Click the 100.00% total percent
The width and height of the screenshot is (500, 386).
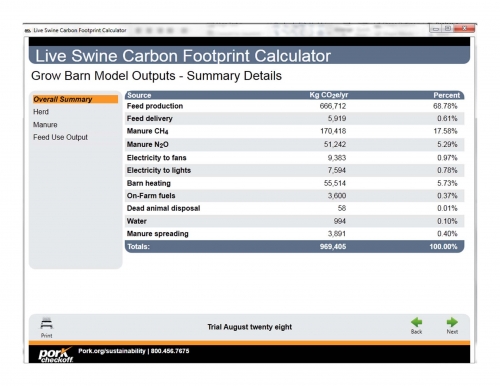(443, 247)
